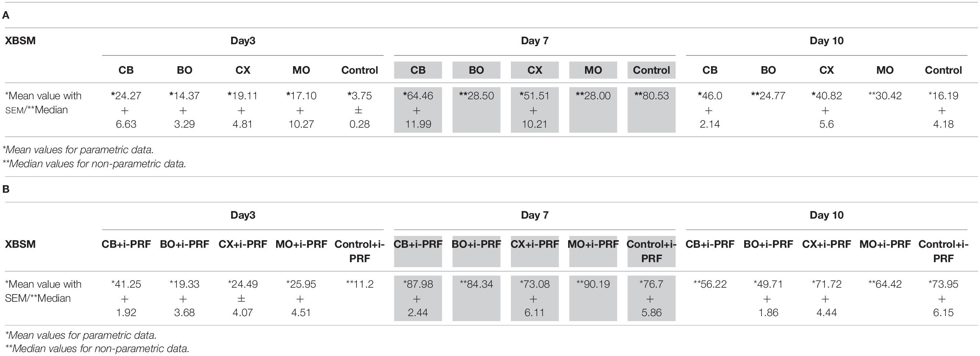Image resolution: width=980 pixels, height=356 pixels.
Task: Click the Day 10 header in table B
Action: click(826, 215)
